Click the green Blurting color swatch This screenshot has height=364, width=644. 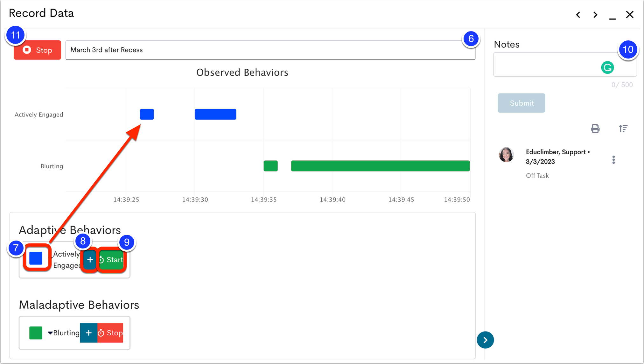coord(36,333)
